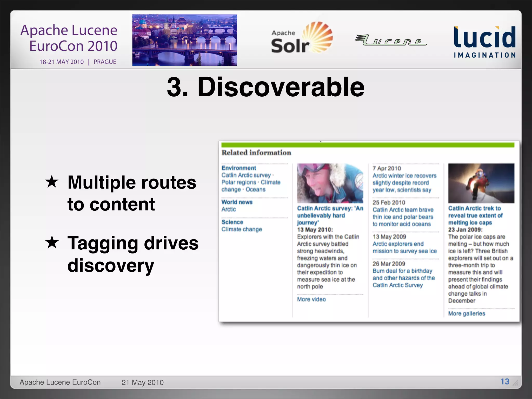Screen dimensions: 532x399
Task: Open 'An unbelievably hard journey' video headline
Action: (330, 215)
